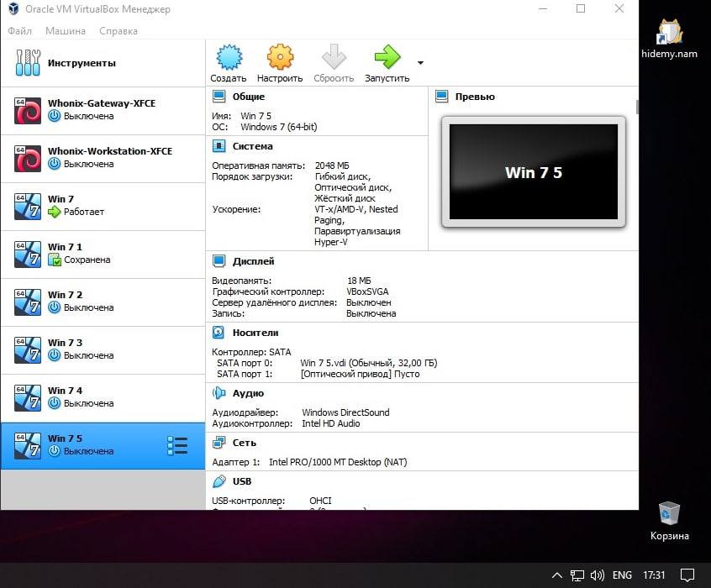This screenshot has width=711, height=588.
Task: Open the Справка menu
Action: pos(118,31)
